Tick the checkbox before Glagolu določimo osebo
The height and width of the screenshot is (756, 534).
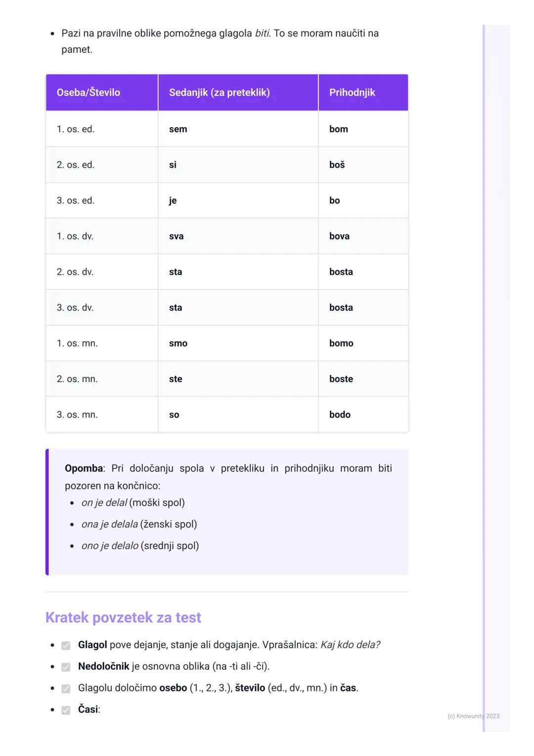[66, 689]
